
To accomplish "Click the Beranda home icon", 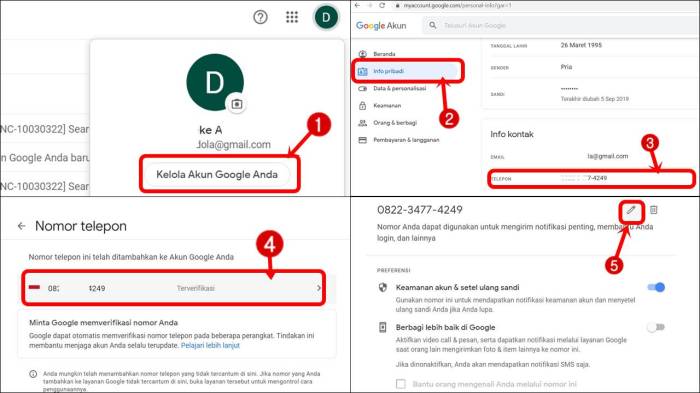I will [362, 54].
